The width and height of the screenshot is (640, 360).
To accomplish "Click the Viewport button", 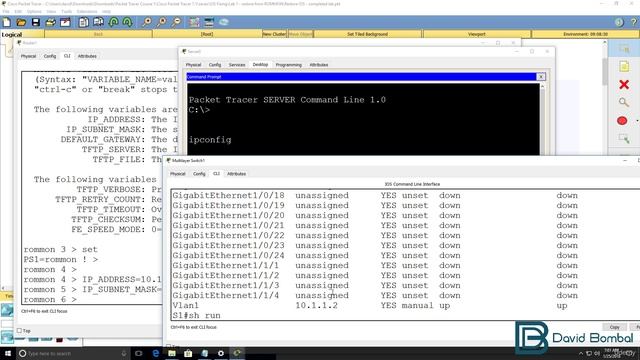I will [x=477, y=34].
